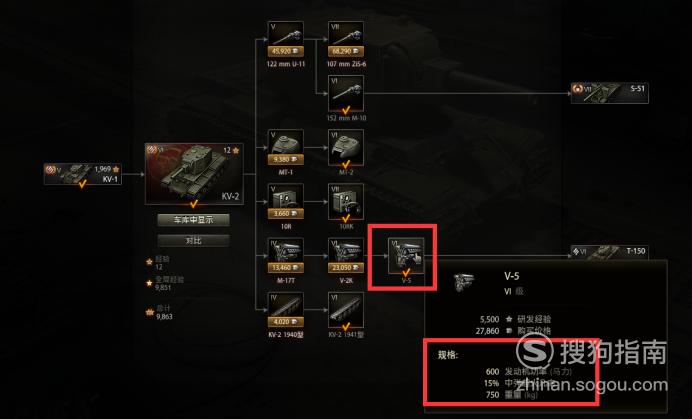Click the 车库中显示 button

[193, 220]
